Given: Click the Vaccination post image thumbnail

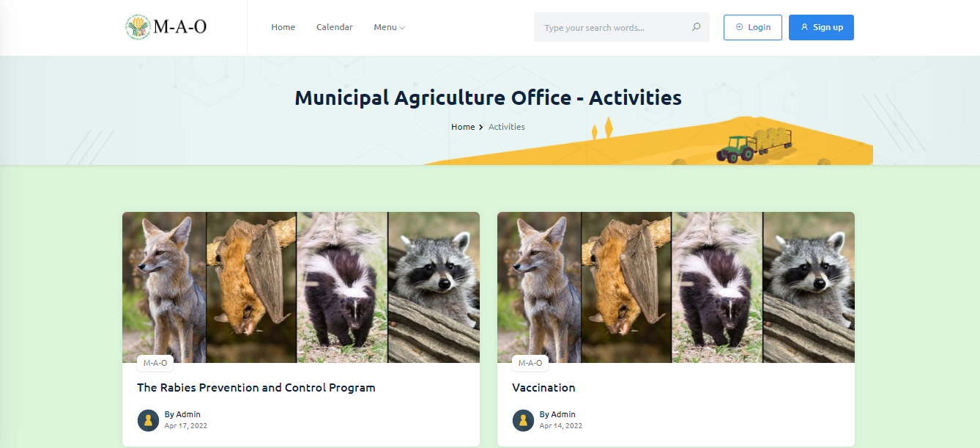Looking at the screenshot, I should coord(675,287).
